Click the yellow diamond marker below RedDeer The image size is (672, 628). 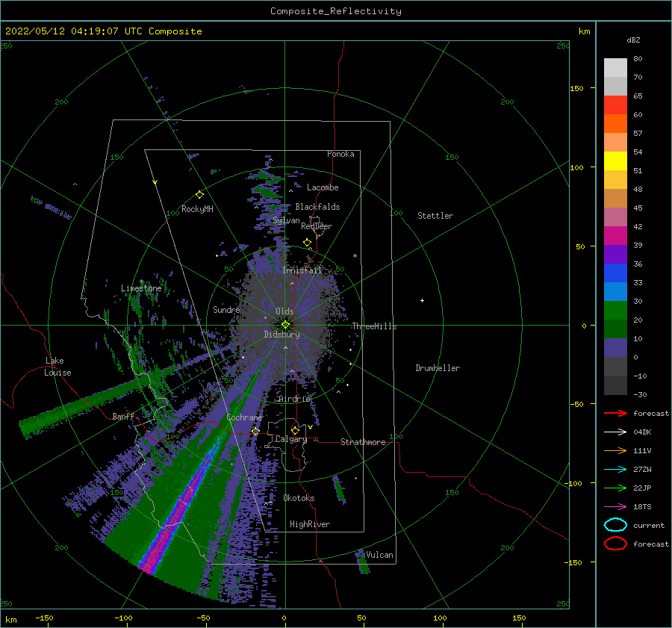pos(307,243)
